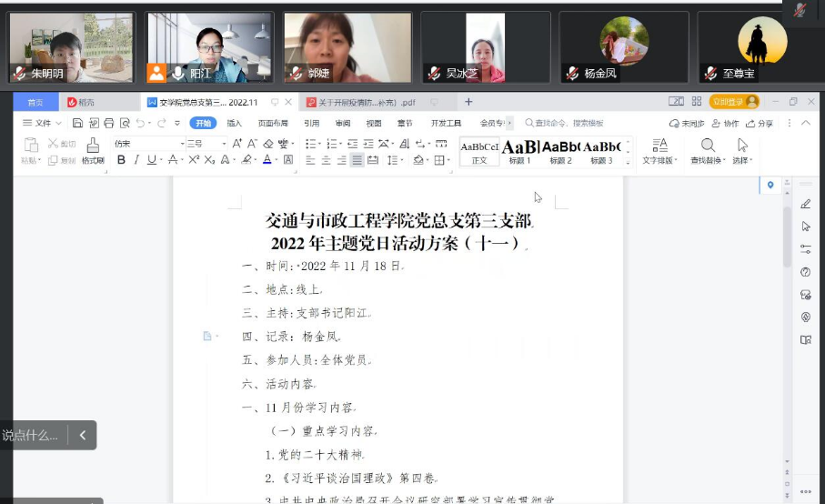Click the font color A swatch
Image resolution: width=825 pixels, height=504 pixels.
(x=267, y=160)
